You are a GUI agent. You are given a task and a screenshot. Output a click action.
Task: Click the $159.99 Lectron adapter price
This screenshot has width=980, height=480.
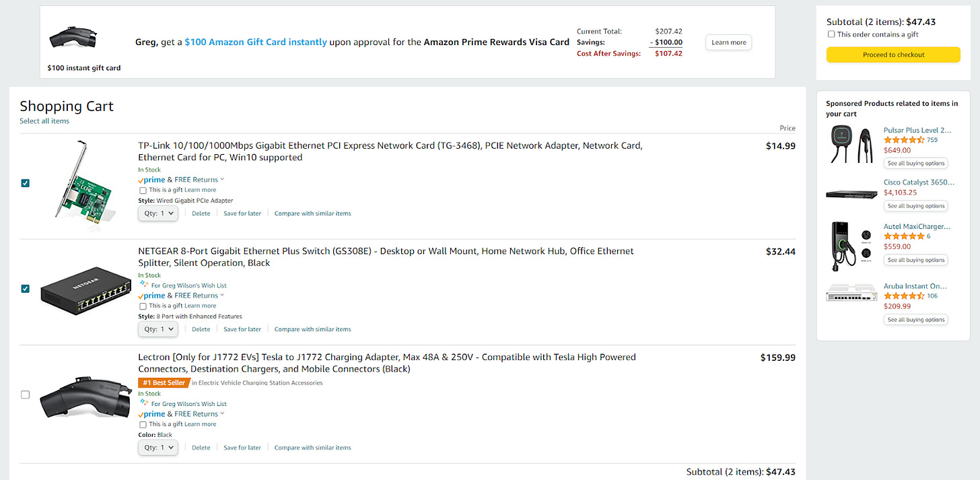[x=777, y=357]
